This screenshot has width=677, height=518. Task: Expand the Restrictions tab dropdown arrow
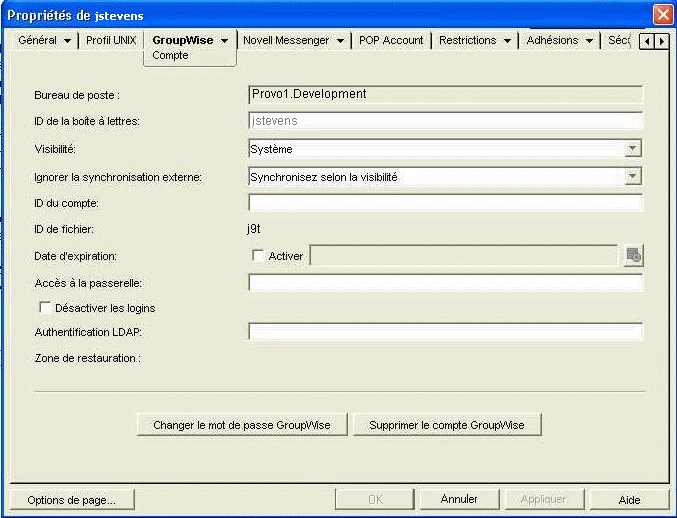507,41
